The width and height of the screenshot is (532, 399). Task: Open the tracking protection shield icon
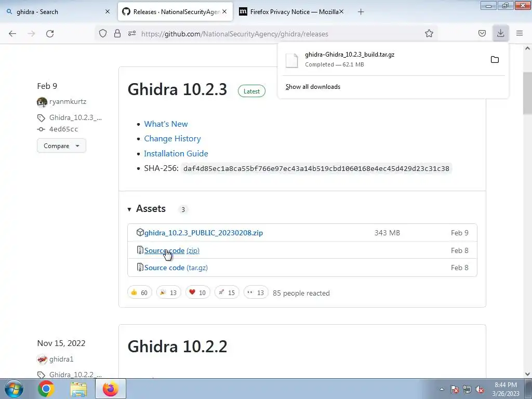point(103,33)
